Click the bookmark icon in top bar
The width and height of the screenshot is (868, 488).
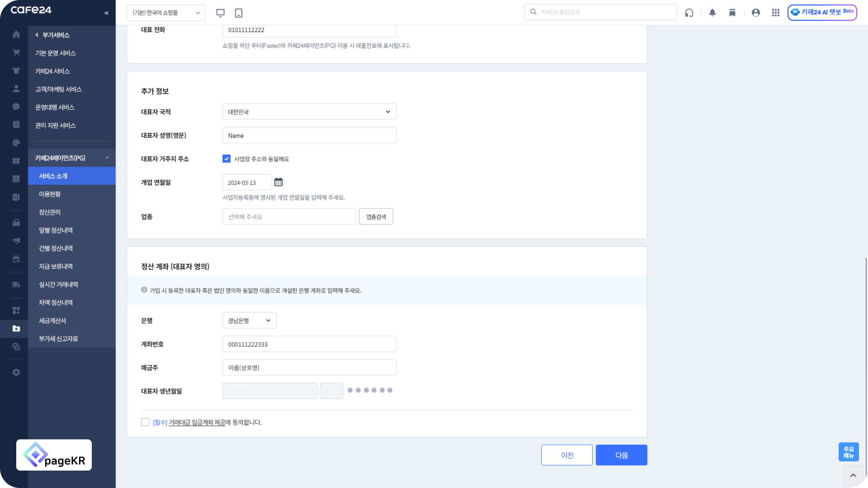732,13
